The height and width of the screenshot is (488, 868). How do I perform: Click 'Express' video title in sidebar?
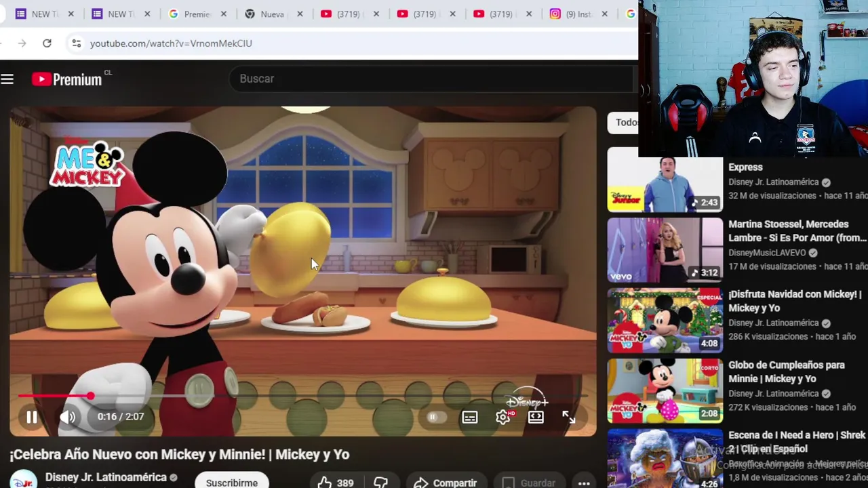click(x=745, y=167)
